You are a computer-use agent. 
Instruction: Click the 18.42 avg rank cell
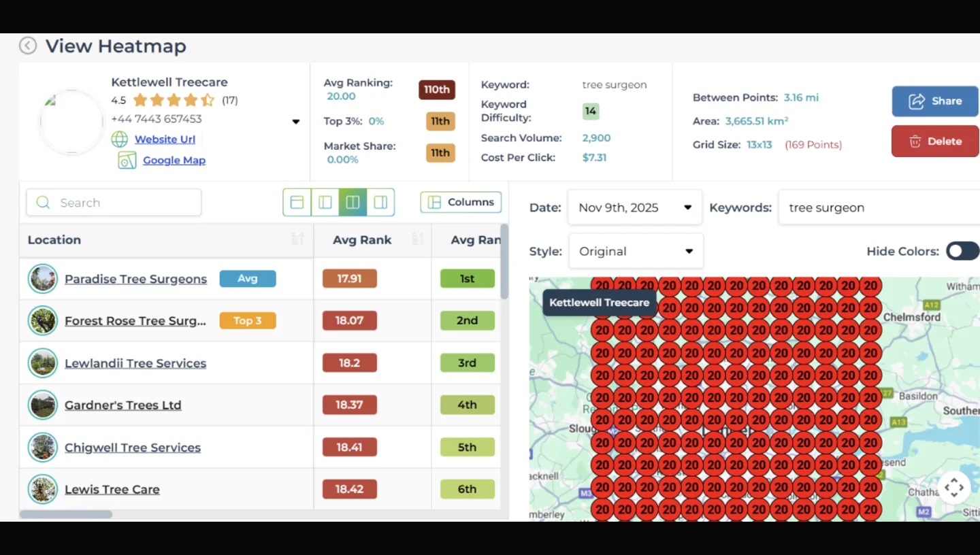[349, 490]
